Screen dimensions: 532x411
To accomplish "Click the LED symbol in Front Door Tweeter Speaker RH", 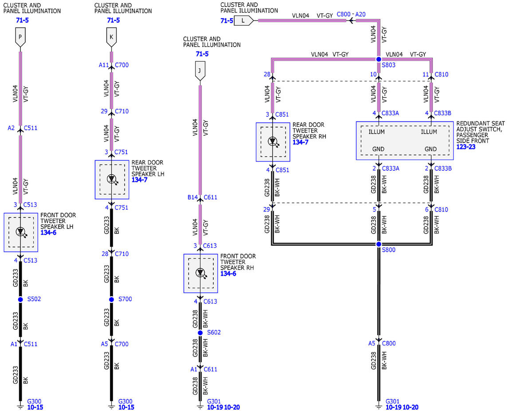I will click(200, 273).
